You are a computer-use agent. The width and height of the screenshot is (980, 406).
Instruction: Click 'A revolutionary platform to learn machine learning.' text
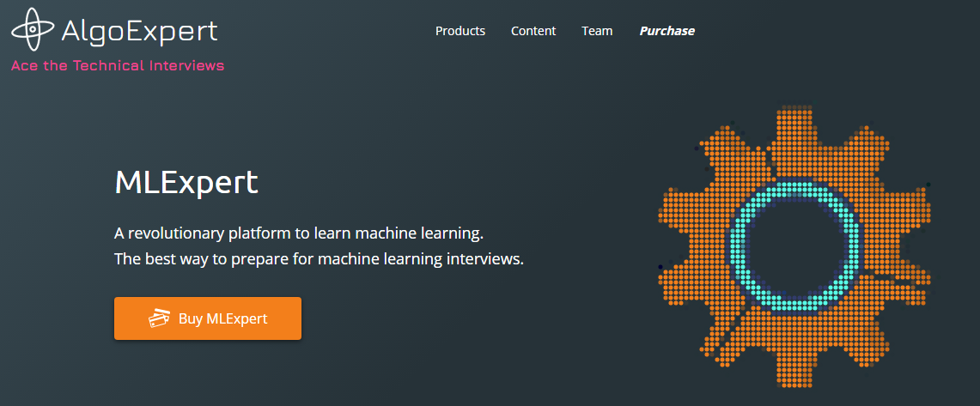point(300,234)
